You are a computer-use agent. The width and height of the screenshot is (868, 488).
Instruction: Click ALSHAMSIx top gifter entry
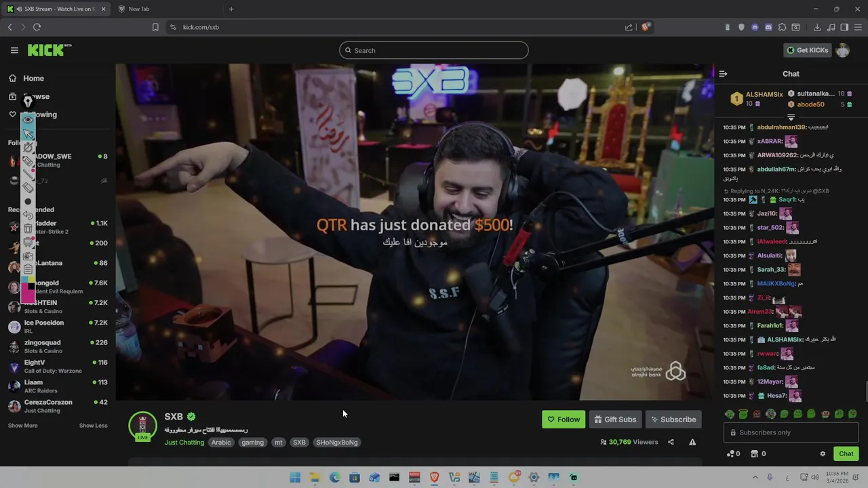click(x=757, y=99)
